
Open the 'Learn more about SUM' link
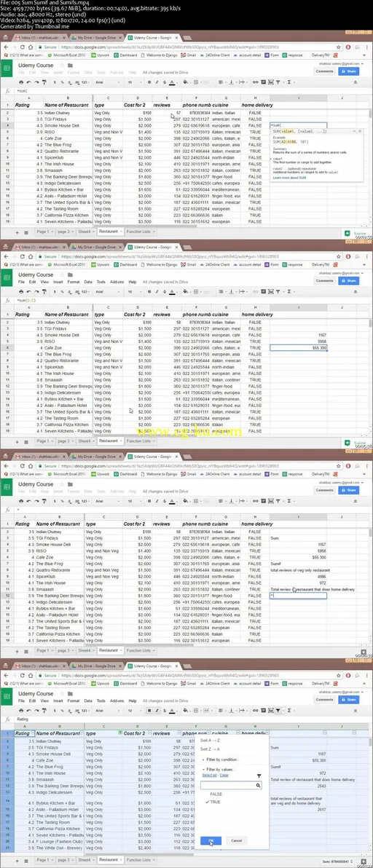(289, 177)
